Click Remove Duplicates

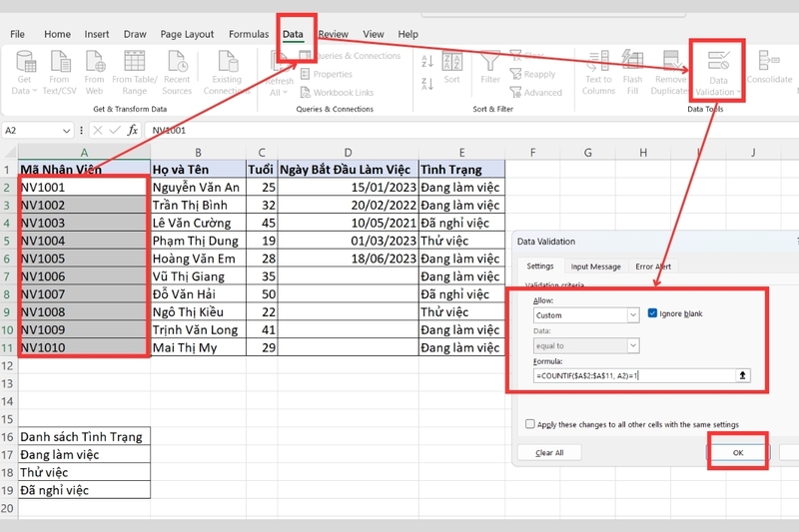pyautogui.click(x=669, y=73)
